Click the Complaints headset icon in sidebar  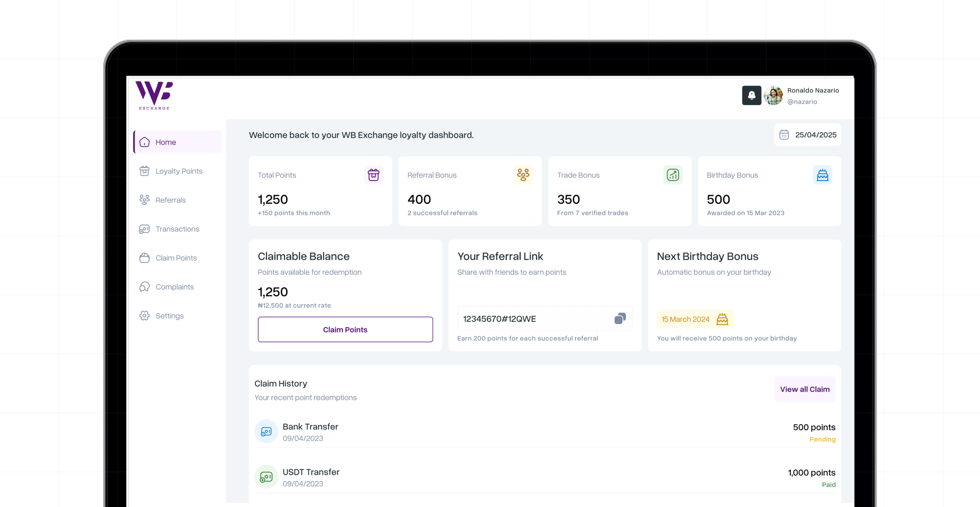point(145,287)
